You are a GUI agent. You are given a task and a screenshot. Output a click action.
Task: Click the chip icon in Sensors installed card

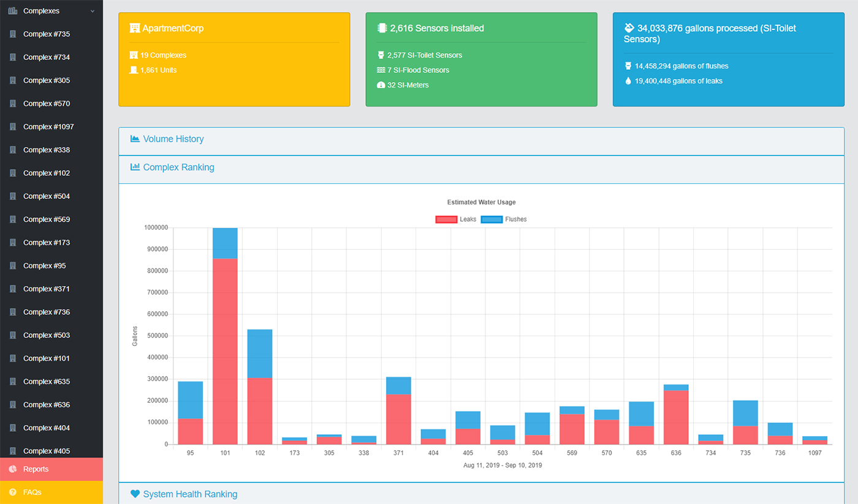coord(382,28)
